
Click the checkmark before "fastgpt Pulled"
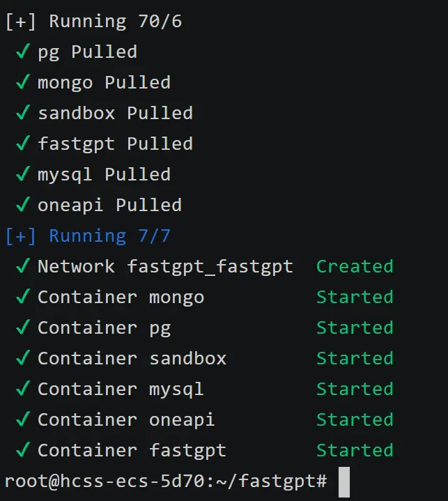[x=23, y=144]
